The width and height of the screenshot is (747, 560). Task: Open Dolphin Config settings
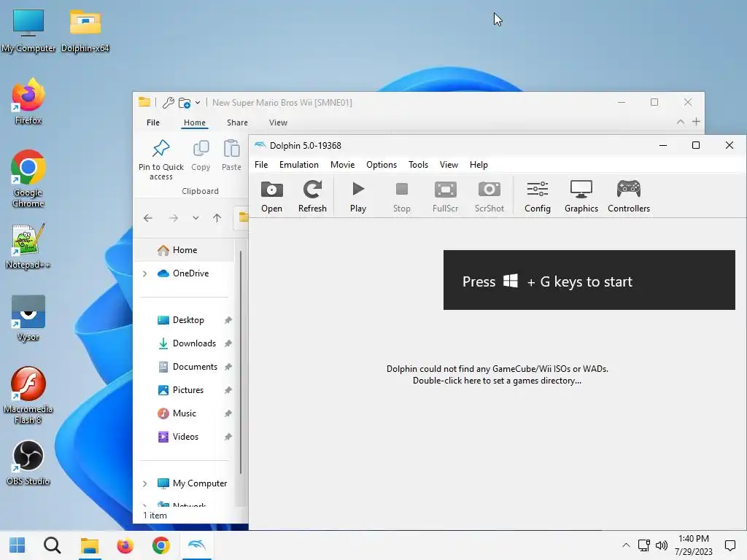tap(538, 197)
